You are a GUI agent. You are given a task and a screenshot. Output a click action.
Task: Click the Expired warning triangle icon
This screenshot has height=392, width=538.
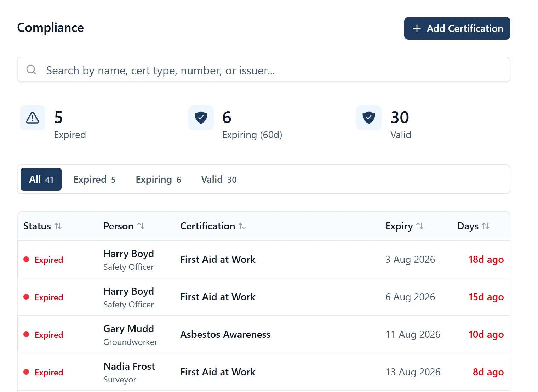pyautogui.click(x=33, y=118)
